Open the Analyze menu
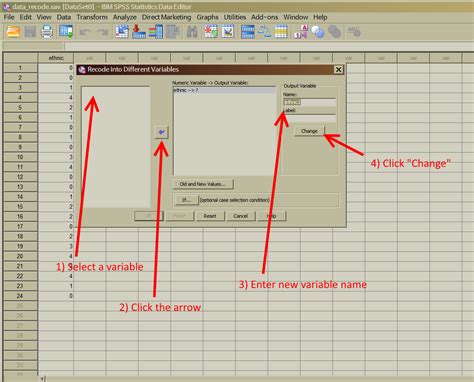Image resolution: width=474 pixels, height=382 pixels. click(125, 17)
